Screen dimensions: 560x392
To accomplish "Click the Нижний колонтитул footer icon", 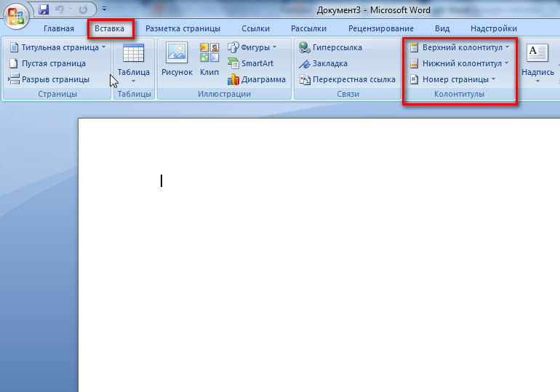I will click(x=414, y=63).
